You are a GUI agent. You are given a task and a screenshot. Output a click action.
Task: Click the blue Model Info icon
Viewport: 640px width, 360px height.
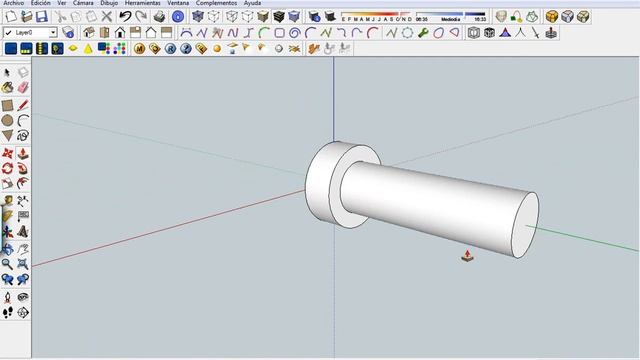point(178,17)
